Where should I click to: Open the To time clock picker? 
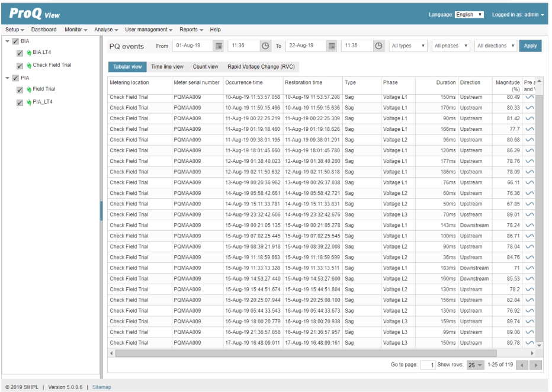coord(378,46)
